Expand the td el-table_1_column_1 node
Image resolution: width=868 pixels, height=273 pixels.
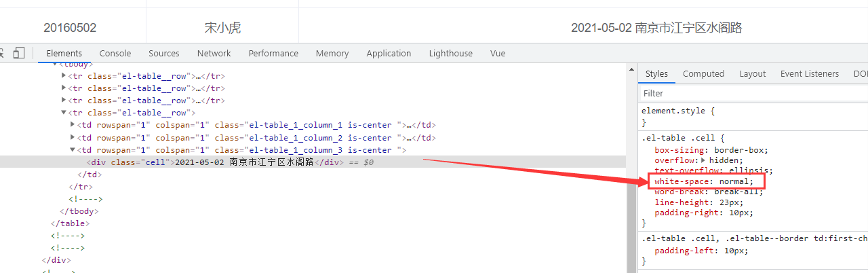pyautogui.click(x=73, y=125)
